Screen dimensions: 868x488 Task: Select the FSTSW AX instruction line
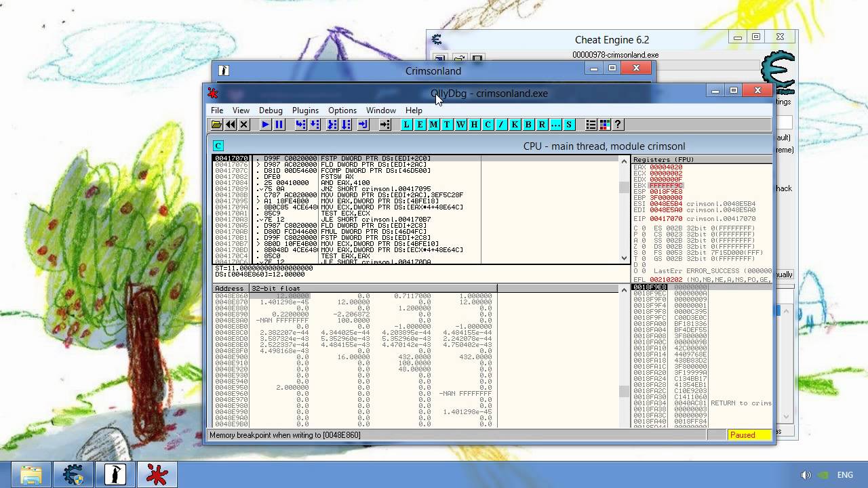click(338, 177)
